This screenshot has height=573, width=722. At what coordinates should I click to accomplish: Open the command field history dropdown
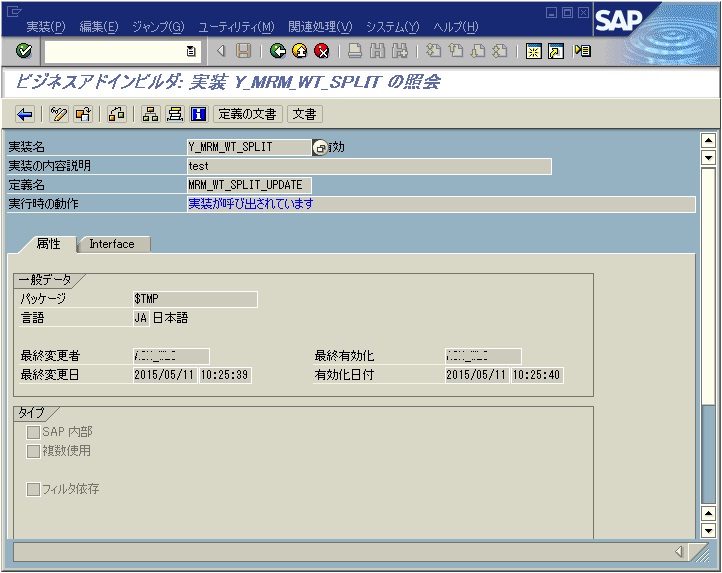point(191,50)
